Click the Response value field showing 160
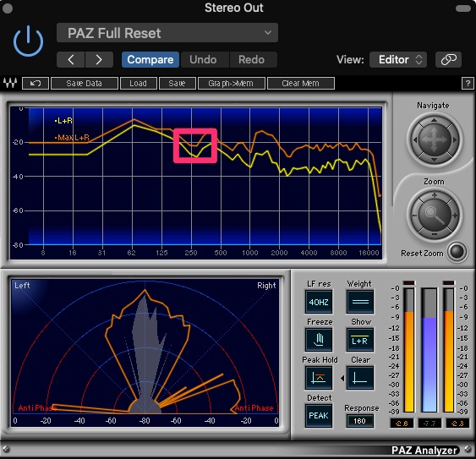The image size is (476, 459). click(x=359, y=421)
